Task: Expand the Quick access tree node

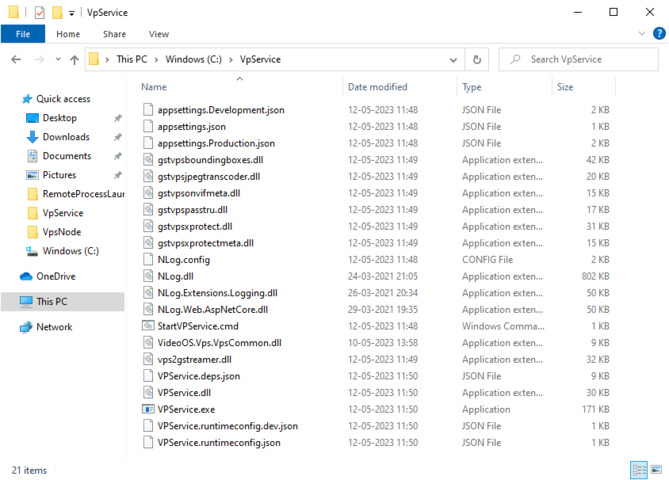Action: [11, 99]
